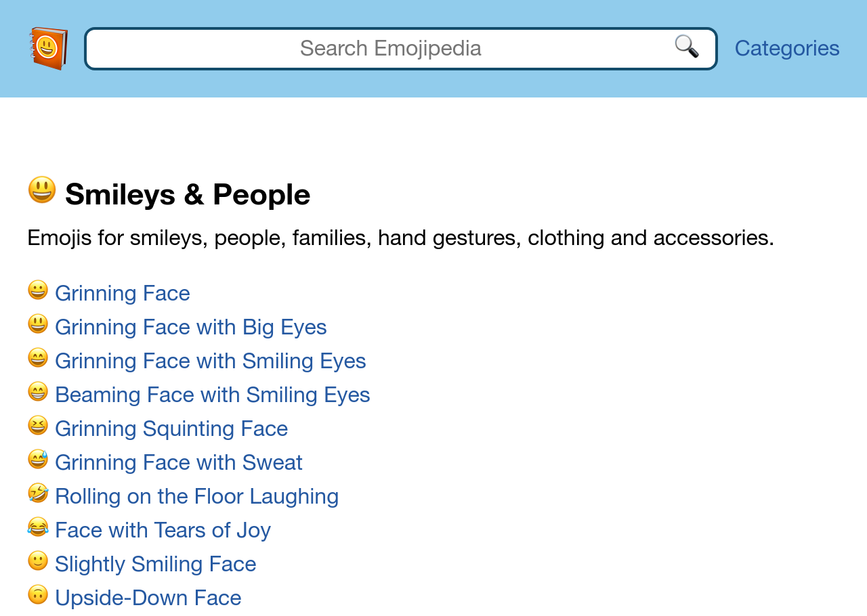
Task: Click the Face with Tears of Joy emoji icon
Action: point(38,527)
